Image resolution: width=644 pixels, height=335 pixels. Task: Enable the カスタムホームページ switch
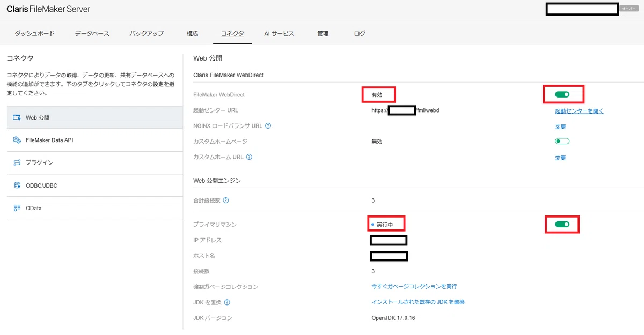562,142
